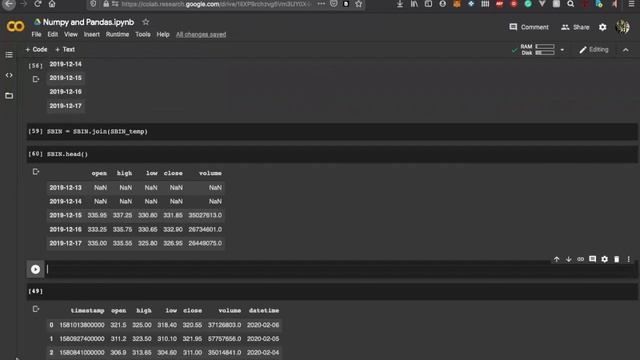Collapse the header with the chevron

click(x=625, y=50)
